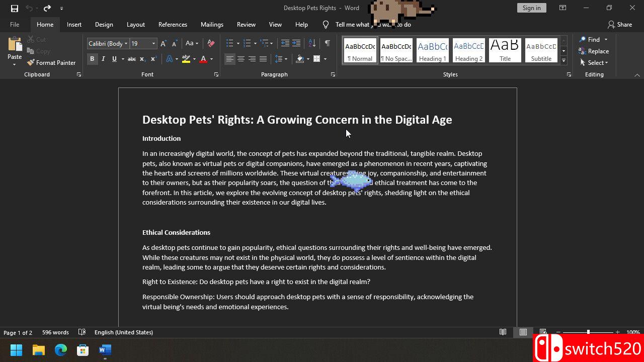Toggle Bold formatting

coord(92,59)
